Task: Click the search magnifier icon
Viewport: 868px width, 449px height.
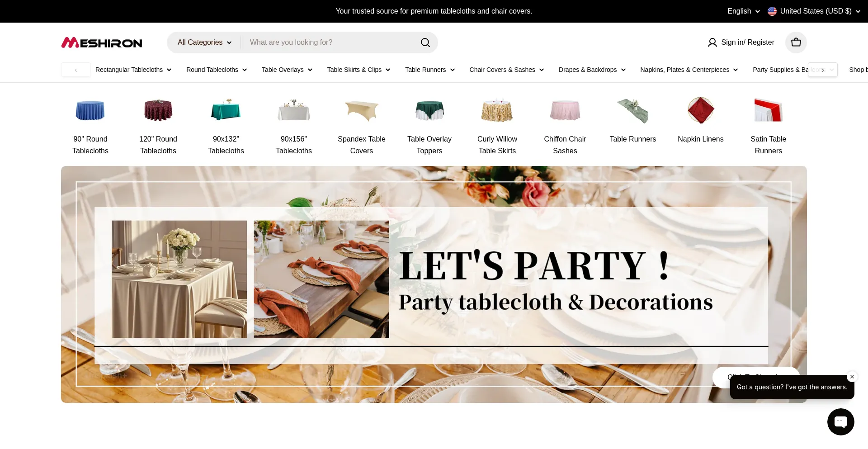Action: pyautogui.click(x=425, y=43)
